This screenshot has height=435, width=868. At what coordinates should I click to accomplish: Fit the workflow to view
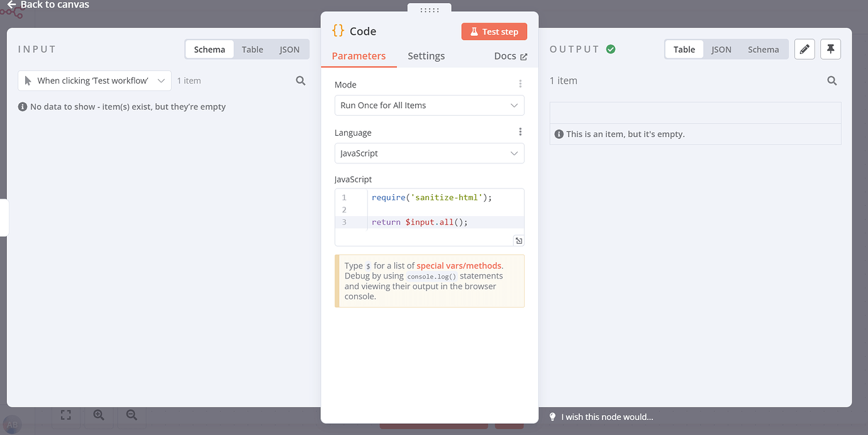65,414
